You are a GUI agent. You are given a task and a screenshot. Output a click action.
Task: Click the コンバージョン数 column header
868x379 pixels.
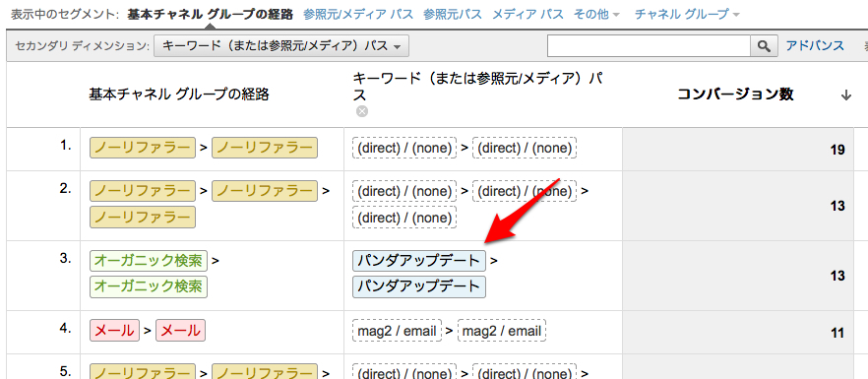pos(736,95)
